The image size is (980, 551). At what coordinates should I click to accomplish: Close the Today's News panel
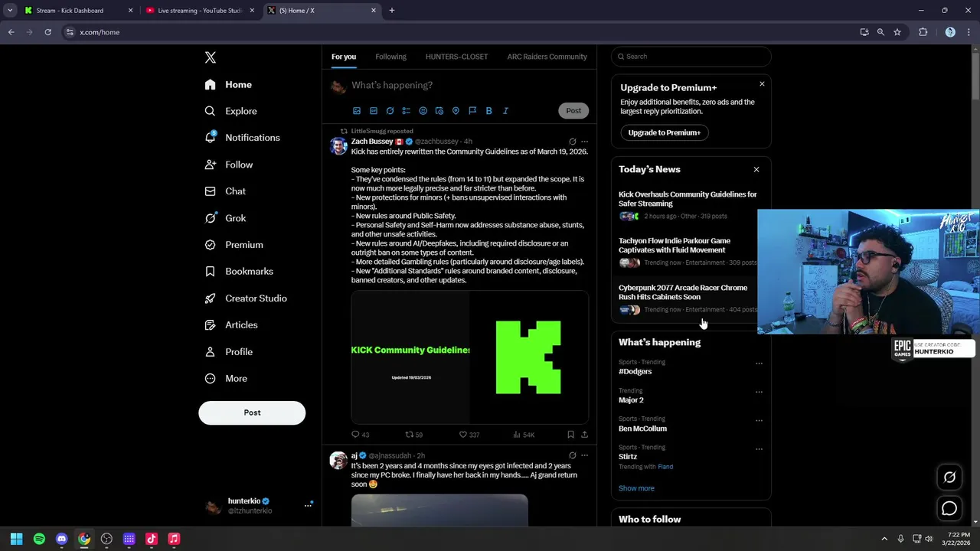(x=756, y=170)
